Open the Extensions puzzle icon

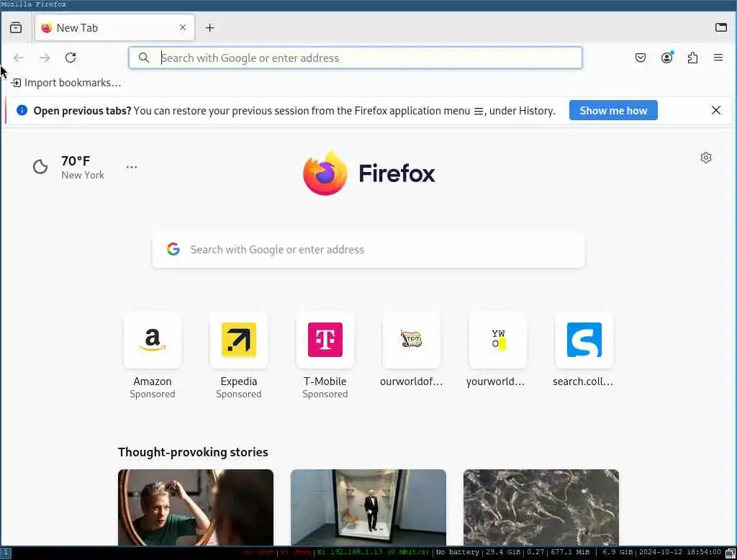(692, 58)
